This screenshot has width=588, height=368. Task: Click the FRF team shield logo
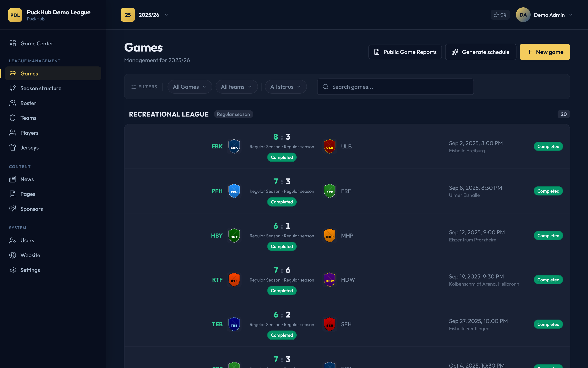coord(330,191)
